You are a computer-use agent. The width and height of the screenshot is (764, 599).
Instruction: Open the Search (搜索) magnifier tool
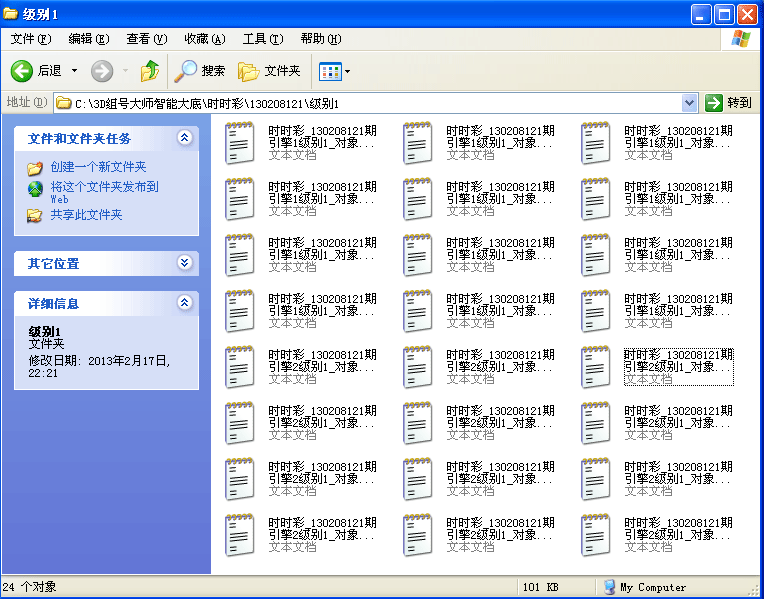coord(187,71)
